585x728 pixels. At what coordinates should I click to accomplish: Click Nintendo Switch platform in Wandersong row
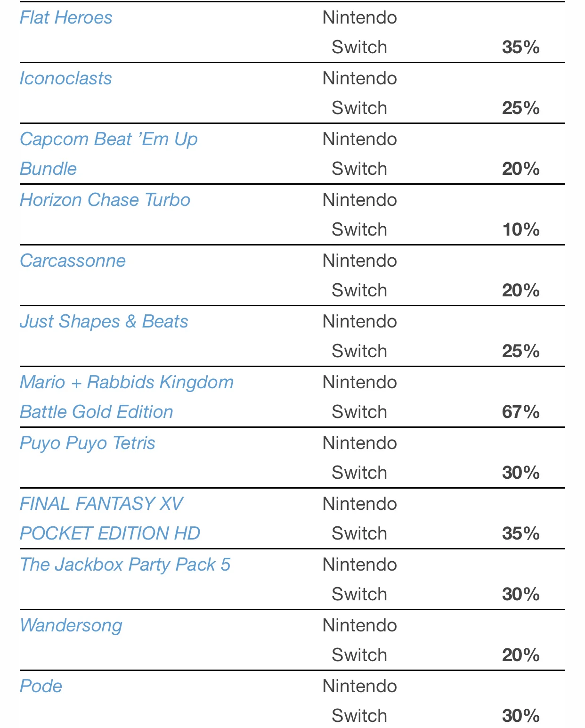[x=359, y=640]
